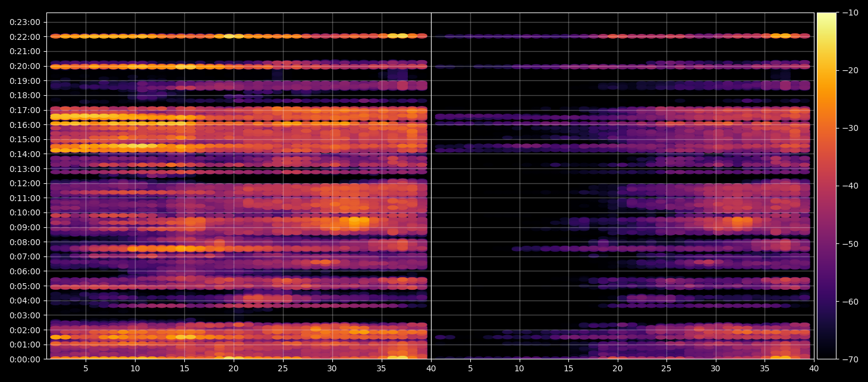Click the 0:00:00 y-axis tick label
This screenshot has width=868, height=382.
point(25,359)
